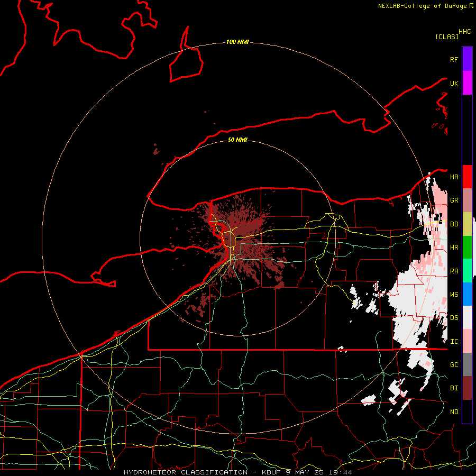This screenshot has width=476, height=476.
Task: Click the DS white legend swatch
Action: pyautogui.click(x=467, y=318)
